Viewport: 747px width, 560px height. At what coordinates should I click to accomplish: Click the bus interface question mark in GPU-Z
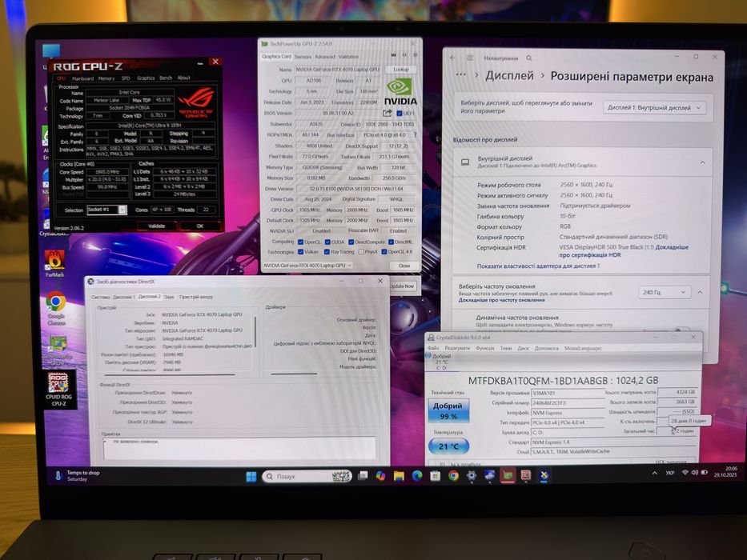tap(415, 135)
